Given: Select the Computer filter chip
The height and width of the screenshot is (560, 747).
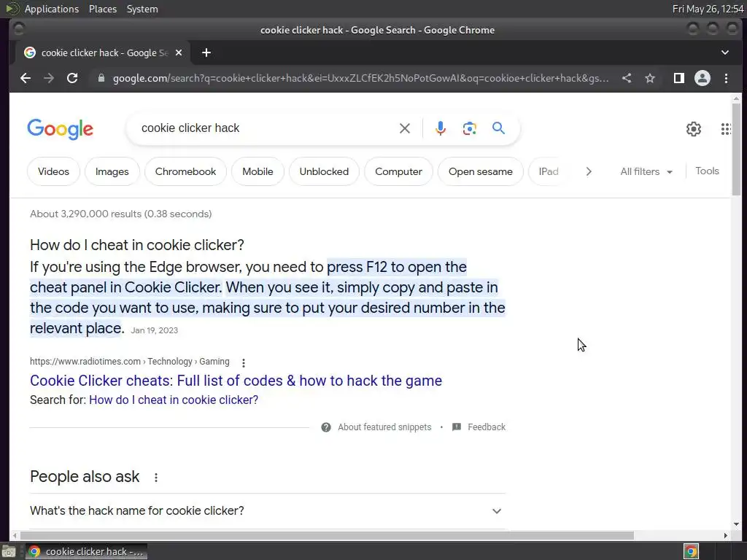Looking at the screenshot, I should pos(398,171).
